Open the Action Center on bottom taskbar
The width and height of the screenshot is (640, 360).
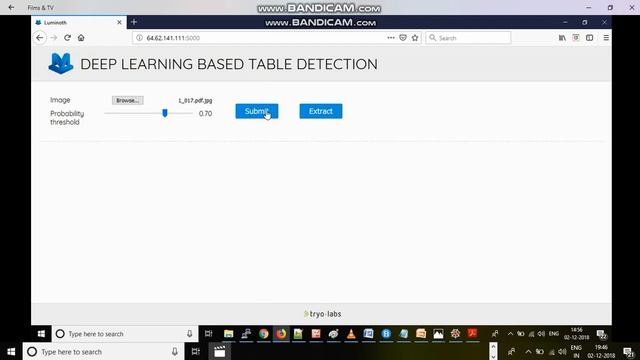click(629, 351)
